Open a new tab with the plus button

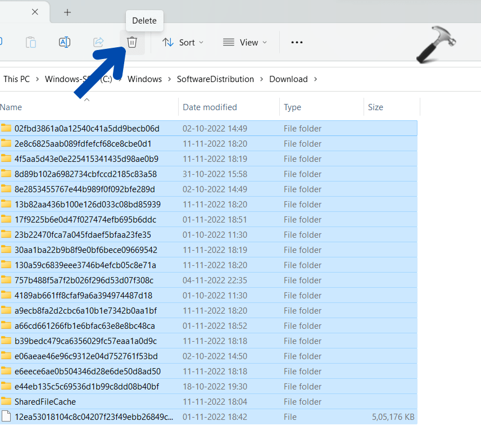(67, 12)
